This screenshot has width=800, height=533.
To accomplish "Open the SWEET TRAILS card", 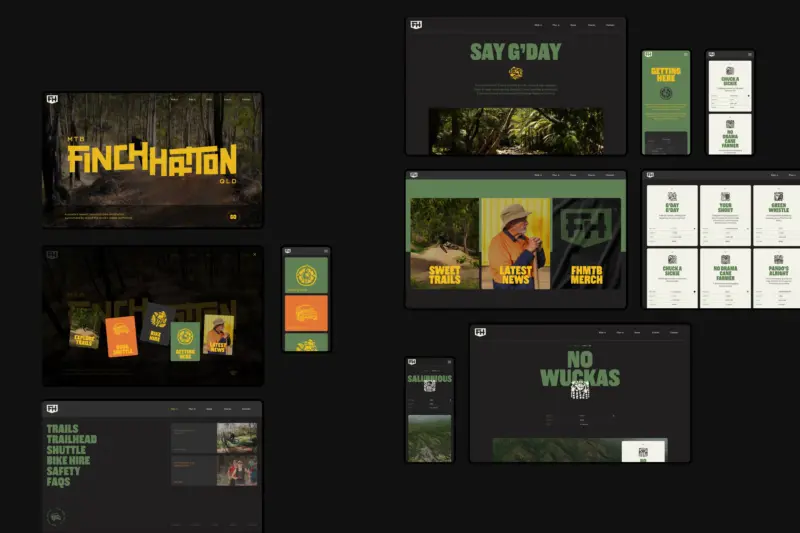I will (444, 243).
